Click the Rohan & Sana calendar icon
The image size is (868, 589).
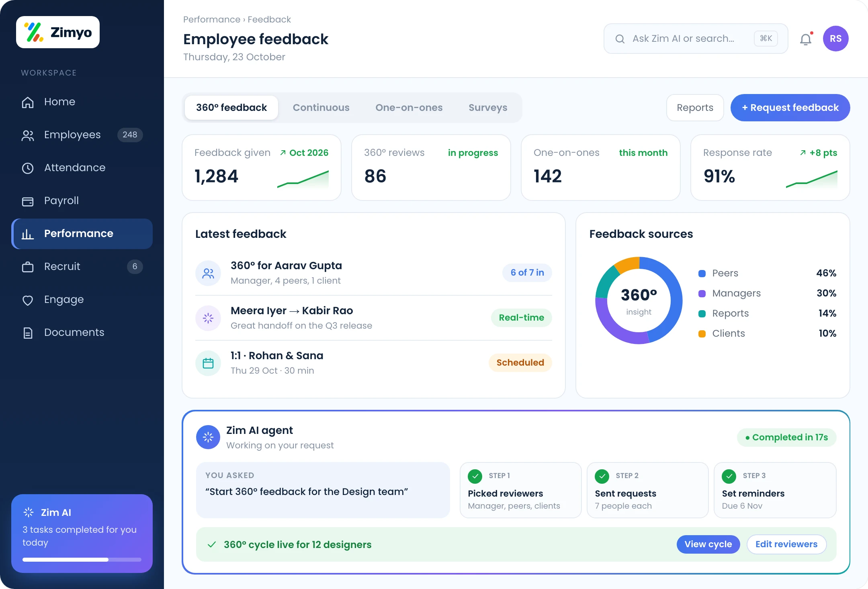[208, 363]
